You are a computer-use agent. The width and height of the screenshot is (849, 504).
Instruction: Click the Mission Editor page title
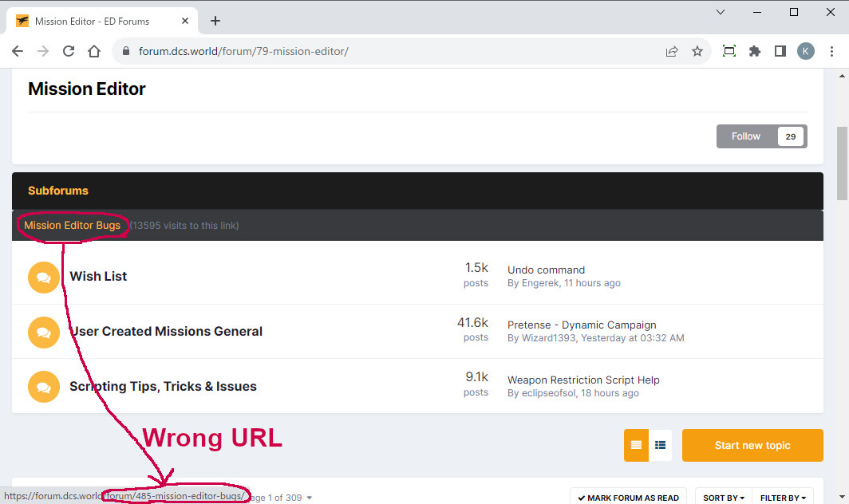pyautogui.click(x=87, y=89)
